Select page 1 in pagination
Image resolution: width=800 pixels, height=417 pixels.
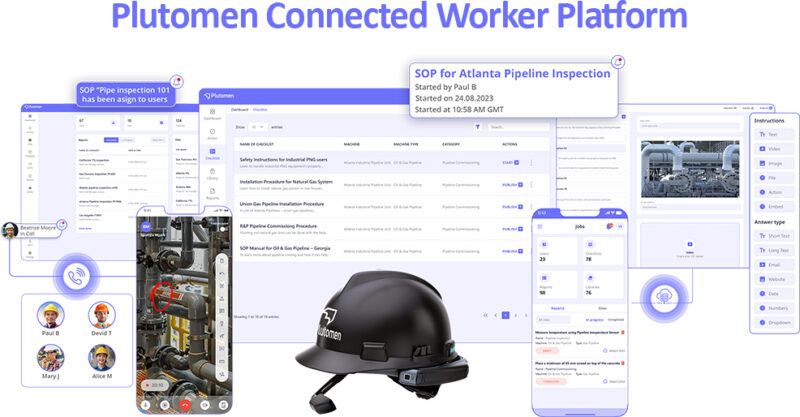pyautogui.click(x=506, y=315)
